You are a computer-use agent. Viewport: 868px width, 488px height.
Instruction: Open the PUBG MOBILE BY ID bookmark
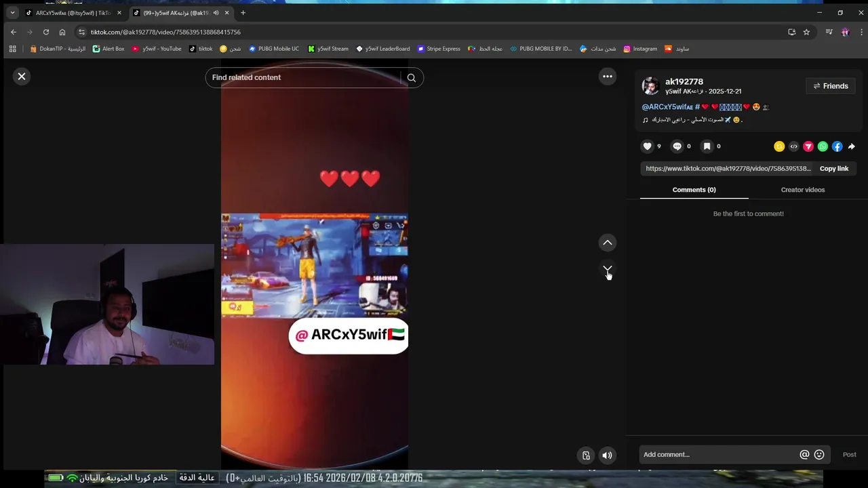coord(540,49)
